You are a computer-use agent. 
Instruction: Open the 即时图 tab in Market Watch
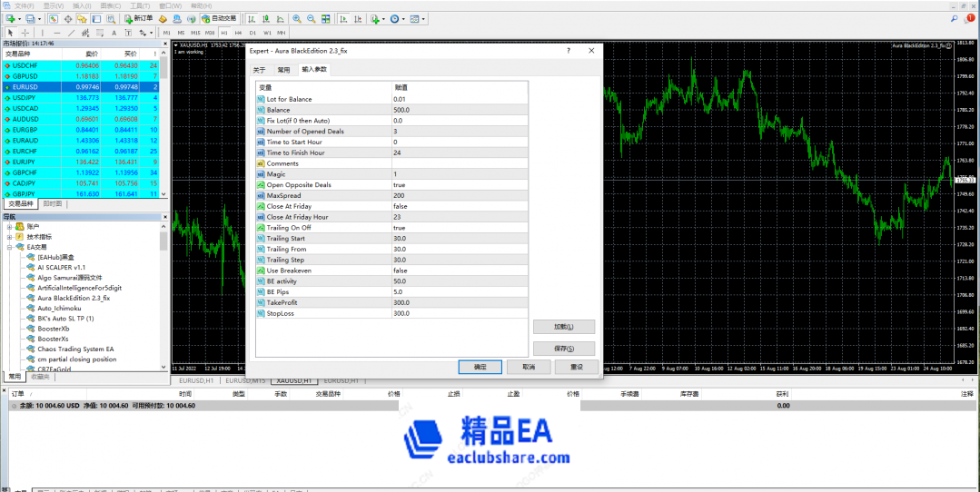click(x=53, y=204)
